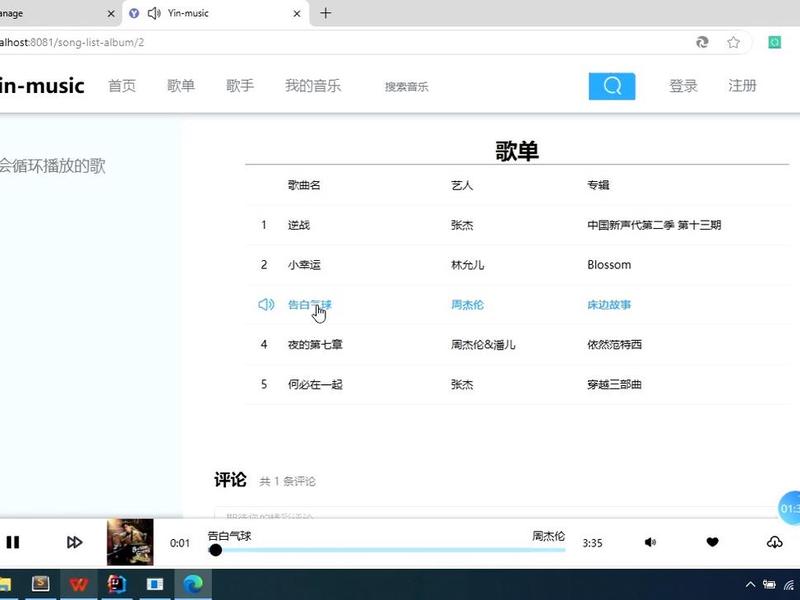This screenshot has height=600, width=800.
Task: Open File Explorer from taskbar
Action: (x=5, y=584)
